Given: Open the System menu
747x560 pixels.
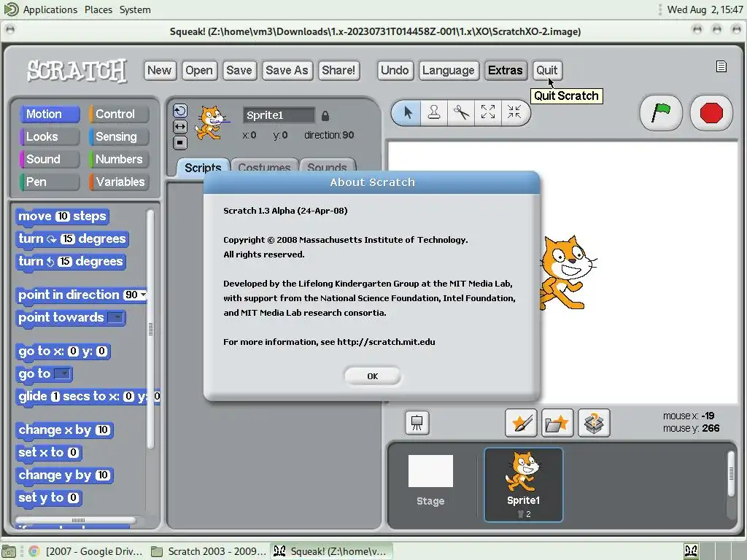Looking at the screenshot, I should click(135, 9).
